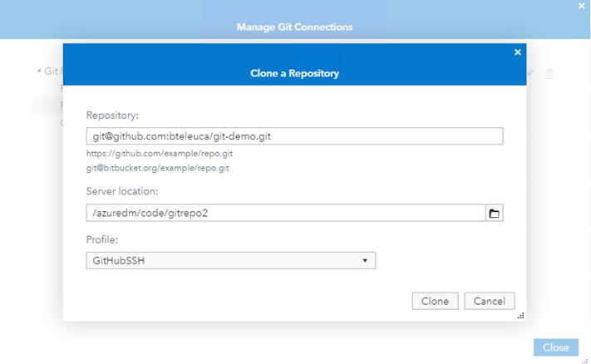
Task: Click into the Server location text field
Action: click(x=285, y=214)
